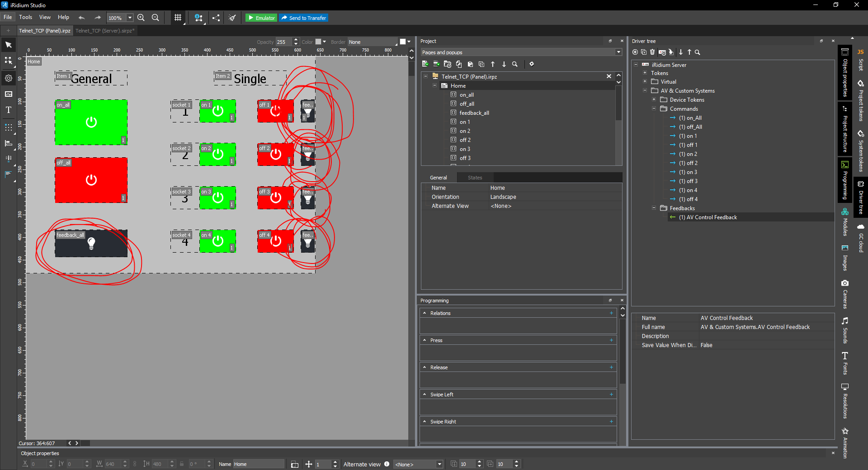This screenshot has height=470, width=868.
Task: Click the add driver plus icon
Action: (x=635, y=52)
